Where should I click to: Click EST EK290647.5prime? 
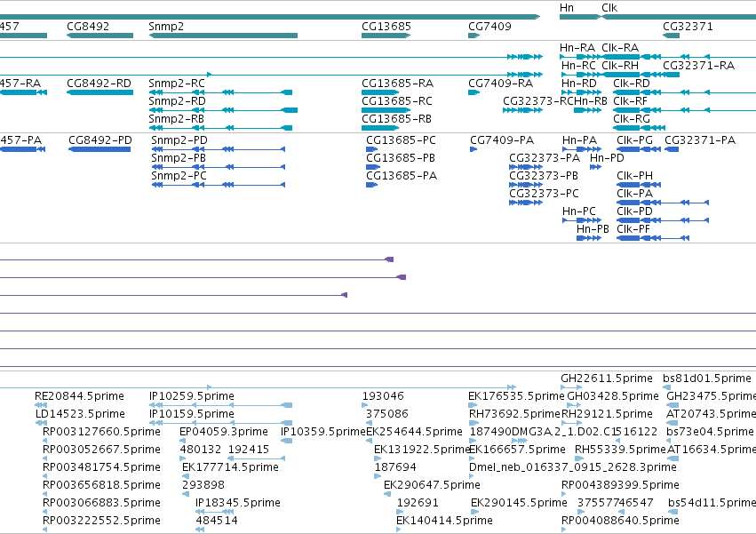pos(432,485)
